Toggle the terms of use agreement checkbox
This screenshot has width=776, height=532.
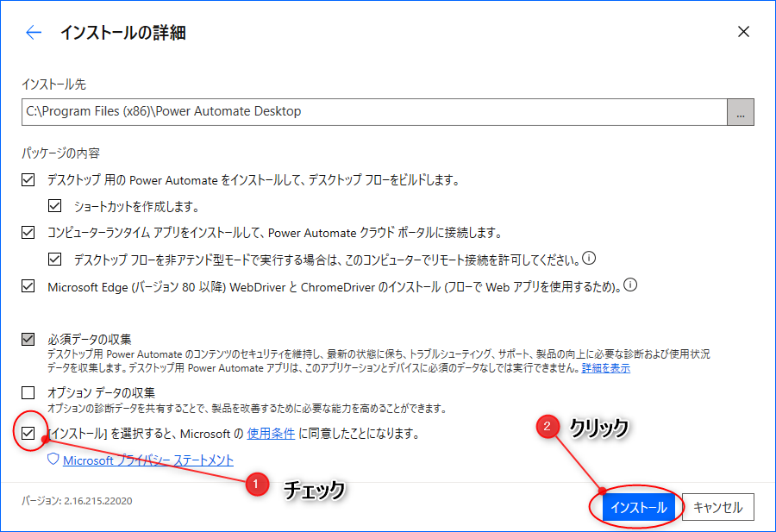(x=28, y=434)
